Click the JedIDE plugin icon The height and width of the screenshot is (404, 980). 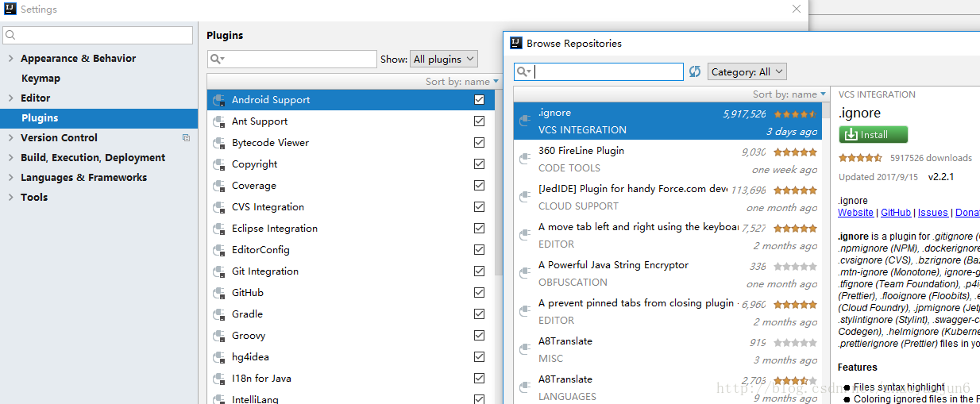524,197
